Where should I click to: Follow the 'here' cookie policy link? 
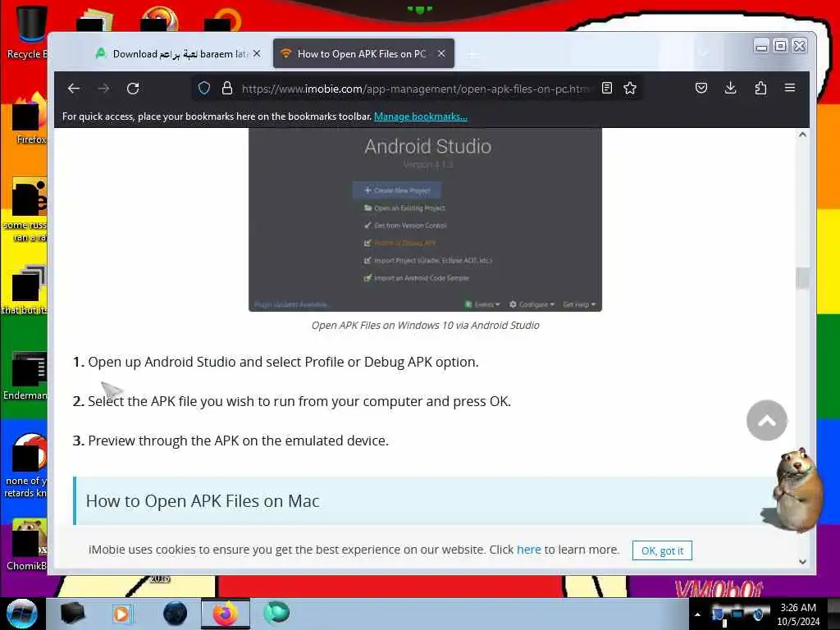coord(529,550)
